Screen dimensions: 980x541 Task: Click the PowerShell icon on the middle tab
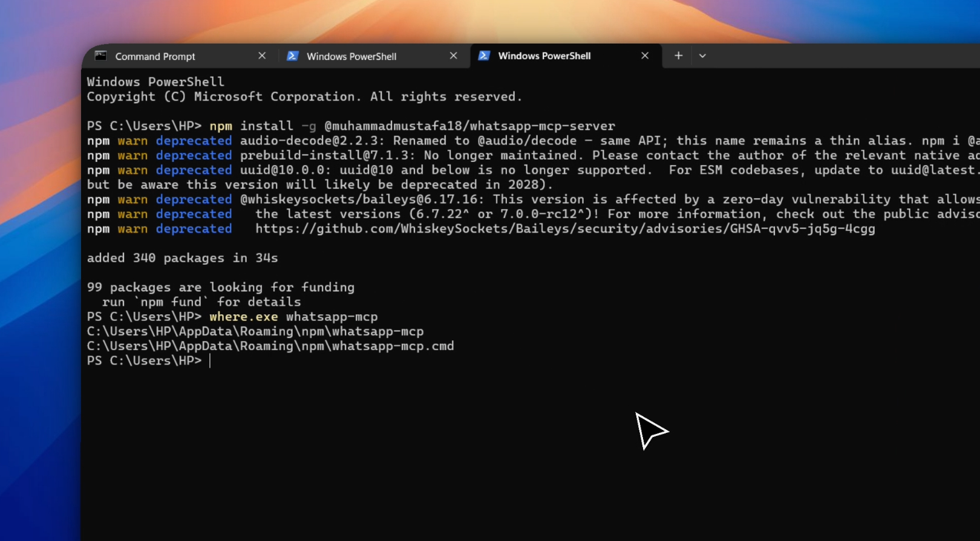[x=292, y=56]
